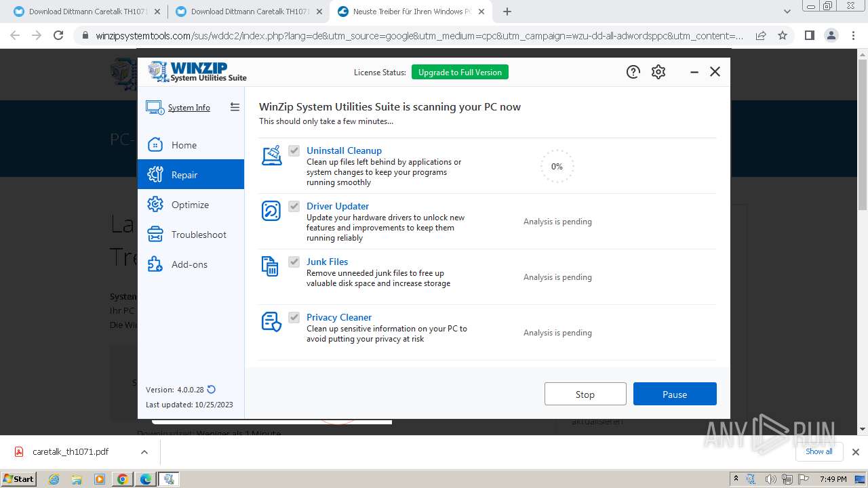868x488 pixels.
Task: Share this page from address bar
Action: (761, 35)
